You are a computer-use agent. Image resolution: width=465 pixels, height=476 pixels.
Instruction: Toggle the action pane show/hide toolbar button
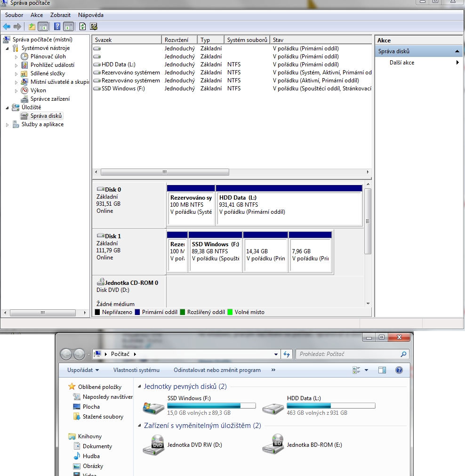tap(68, 26)
